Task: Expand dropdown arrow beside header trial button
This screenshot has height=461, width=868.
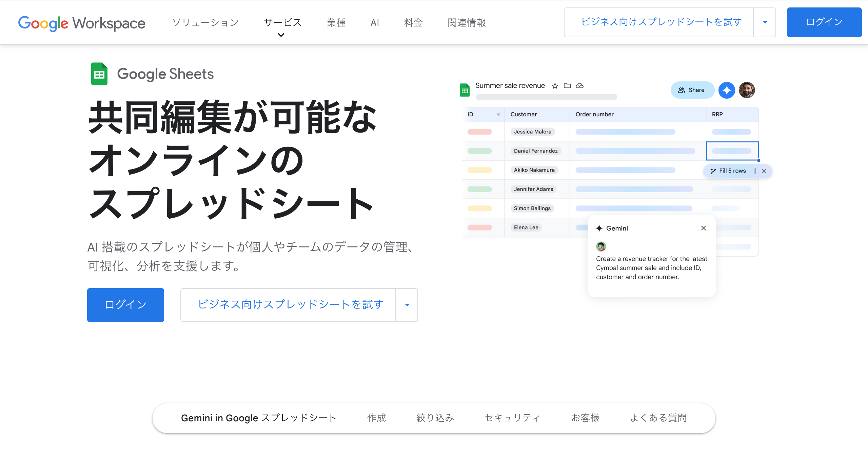Action: (765, 22)
